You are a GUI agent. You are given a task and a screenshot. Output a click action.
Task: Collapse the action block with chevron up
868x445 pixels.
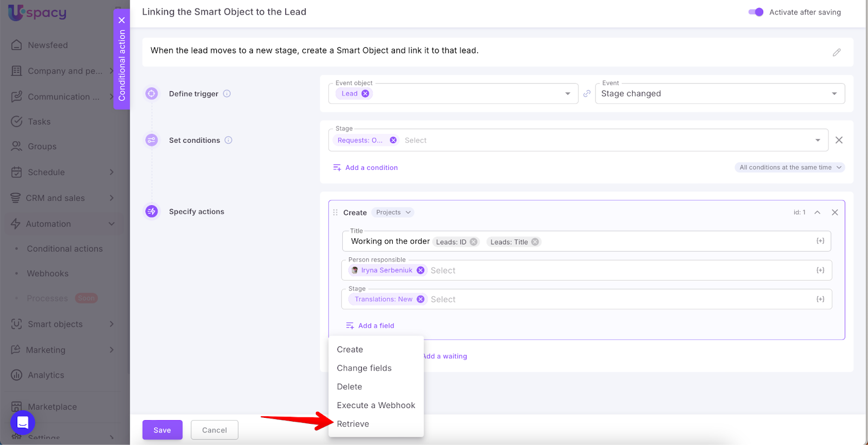pos(817,212)
